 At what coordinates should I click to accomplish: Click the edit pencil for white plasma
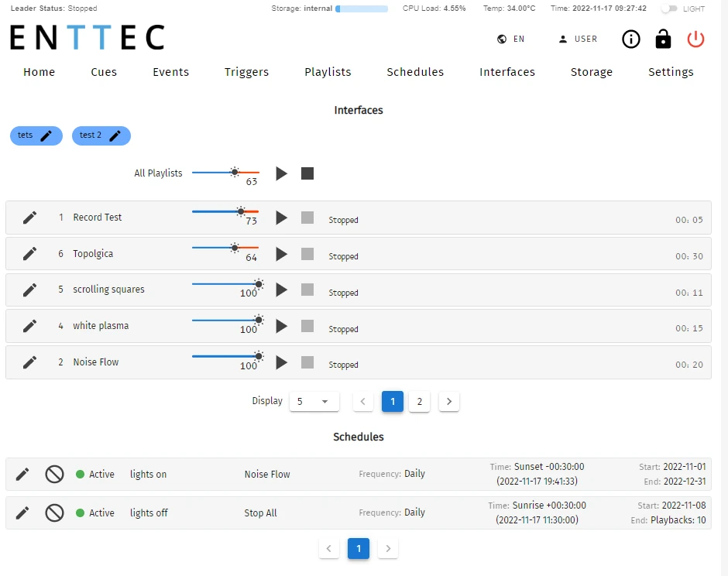click(x=29, y=326)
